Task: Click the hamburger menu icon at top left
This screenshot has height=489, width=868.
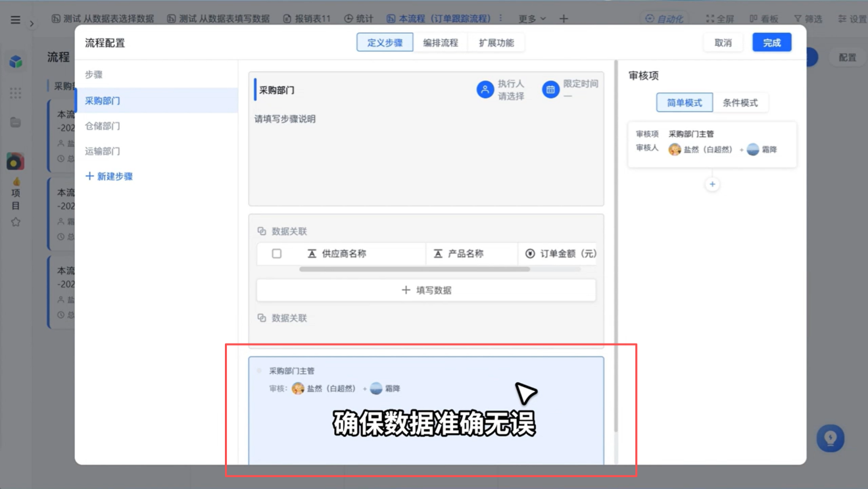Action: pyautogui.click(x=15, y=20)
